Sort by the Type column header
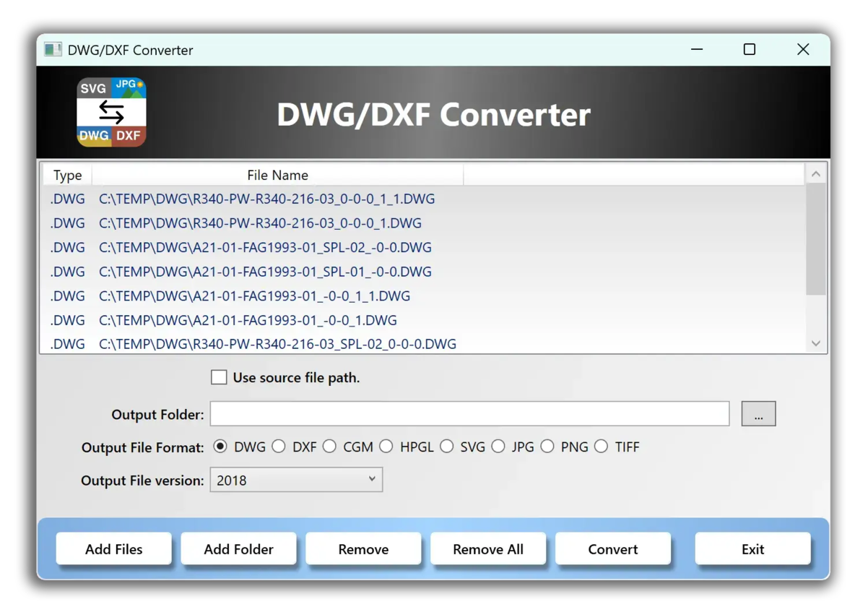Image resolution: width=868 pixels, height=612 pixels. (67, 175)
